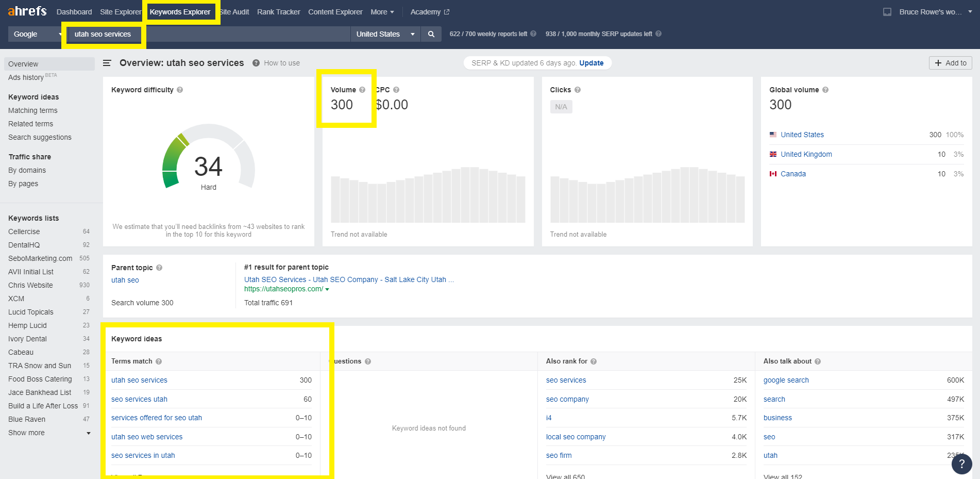980x479 pixels.
Task: Click the monthly SERP updates info icon
Action: tap(658, 34)
